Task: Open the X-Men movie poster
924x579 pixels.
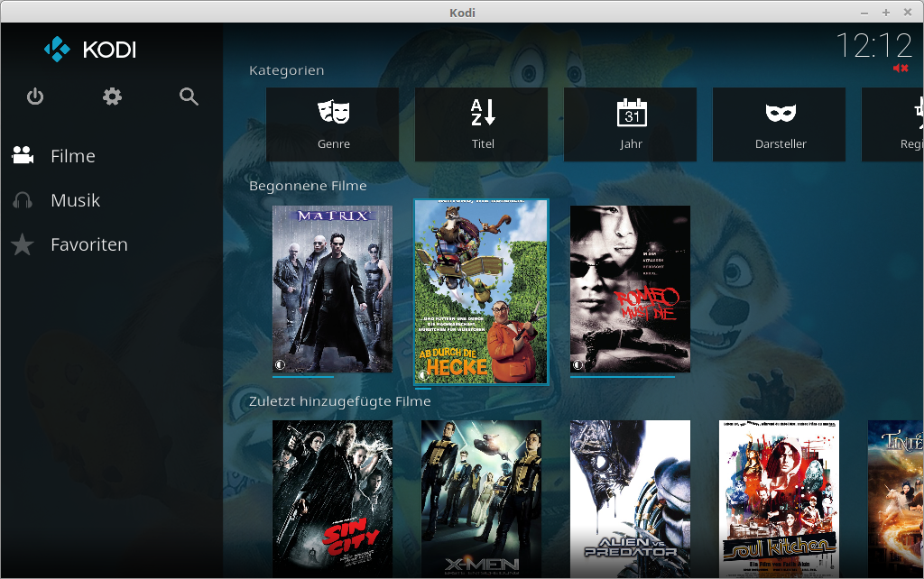Action: (x=482, y=499)
